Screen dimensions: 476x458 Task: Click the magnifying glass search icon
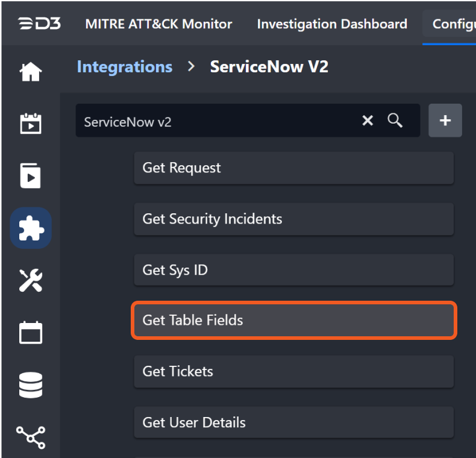pyautogui.click(x=395, y=121)
